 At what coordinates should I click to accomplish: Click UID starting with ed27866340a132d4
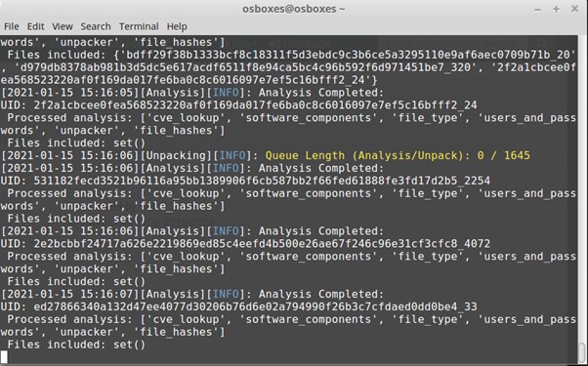pos(255,306)
